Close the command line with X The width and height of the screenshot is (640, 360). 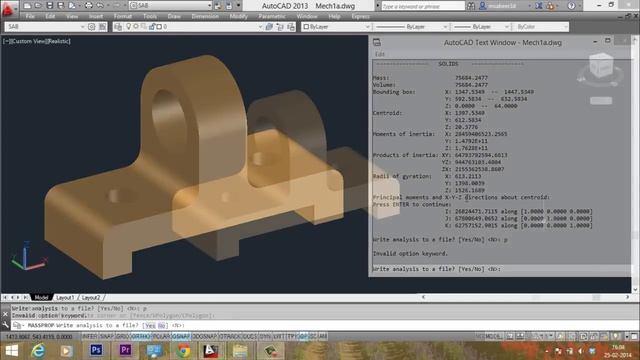pyautogui.click(x=5, y=314)
